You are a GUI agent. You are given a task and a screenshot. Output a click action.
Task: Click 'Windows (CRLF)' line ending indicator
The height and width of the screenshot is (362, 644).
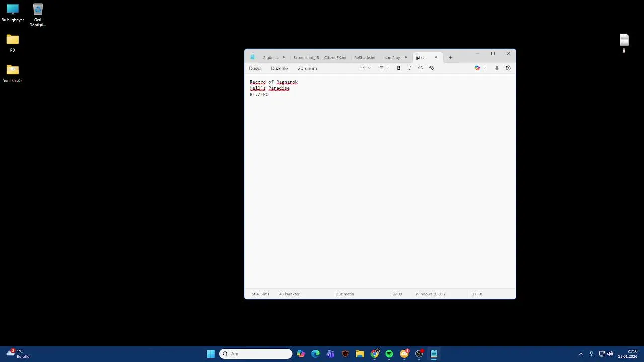[x=430, y=294]
